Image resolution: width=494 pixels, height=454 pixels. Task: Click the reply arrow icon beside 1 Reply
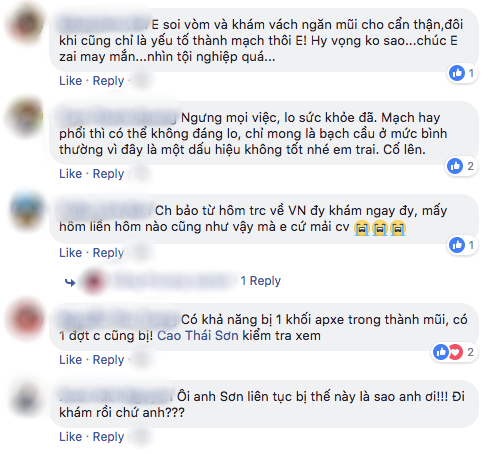point(70,283)
